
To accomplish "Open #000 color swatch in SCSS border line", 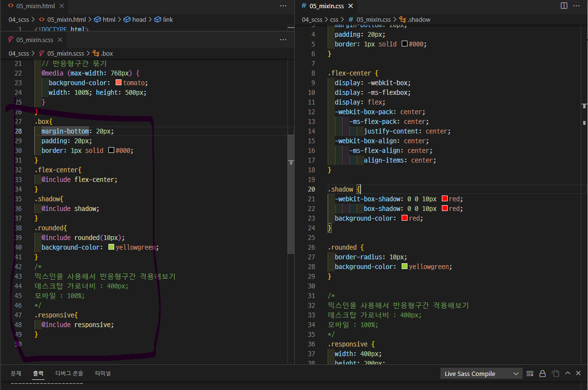I will 111,150.
